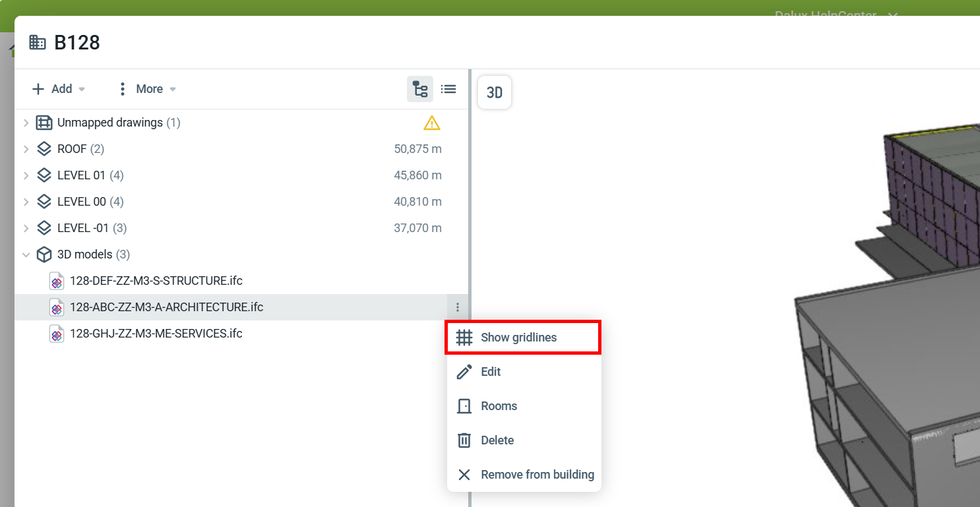Image resolution: width=980 pixels, height=507 pixels.
Task: Click the STRUCTURE.ifc file icon
Action: [57, 281]
